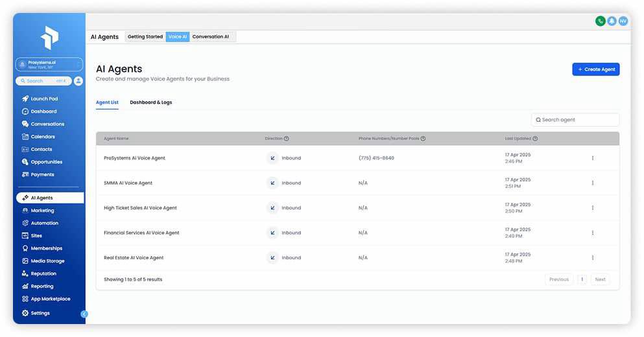The width and height of the screenshot is (644, 337).
Task: Open the Prosystems.ai account switcher
Action: [49, 64]
